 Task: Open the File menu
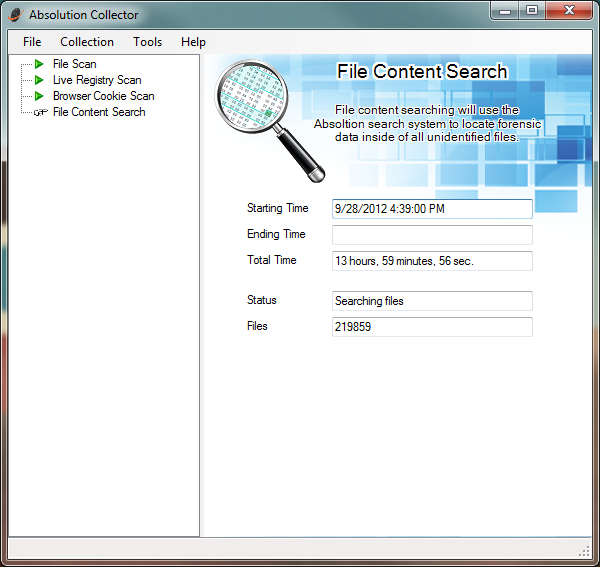[32, 42]
